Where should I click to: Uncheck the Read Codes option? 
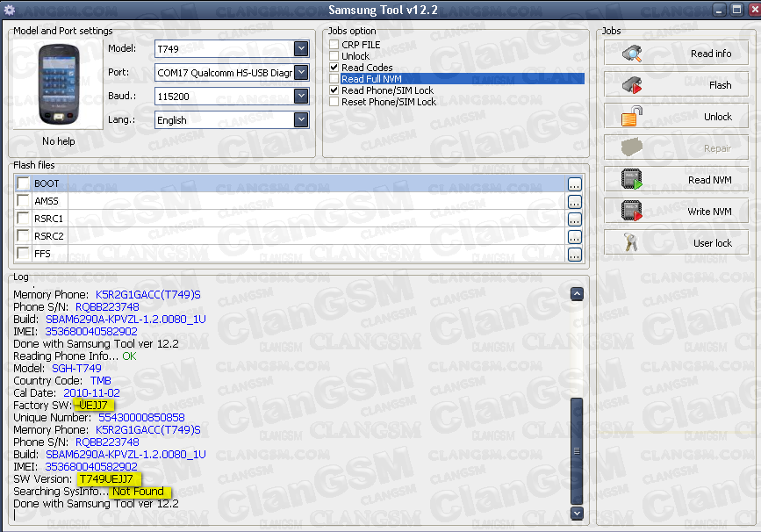334,67
